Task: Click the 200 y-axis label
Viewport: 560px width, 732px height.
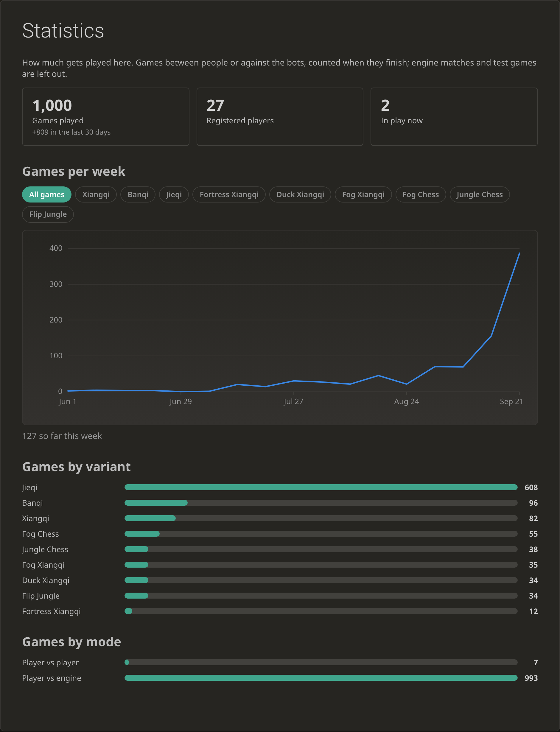Action: (56, 320)
